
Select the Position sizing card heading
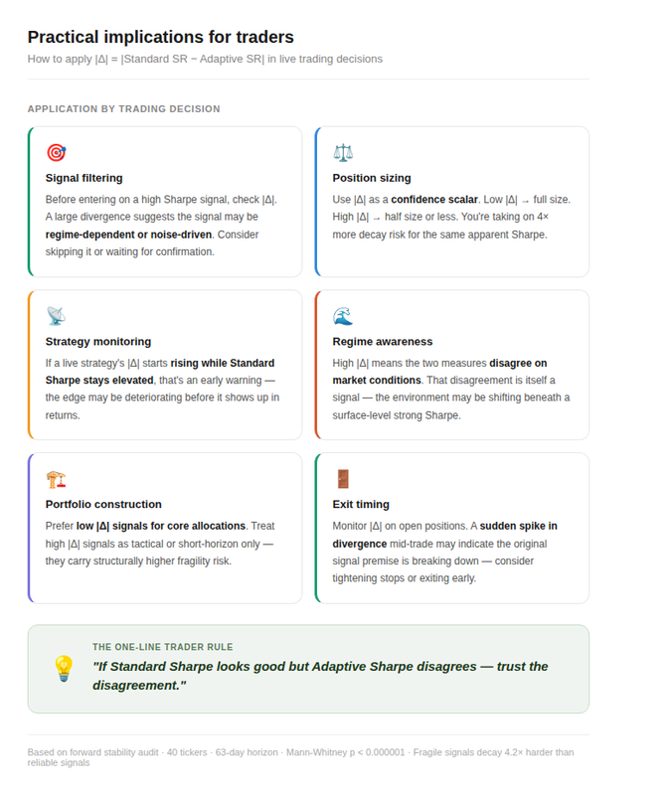tap(372, 178)
